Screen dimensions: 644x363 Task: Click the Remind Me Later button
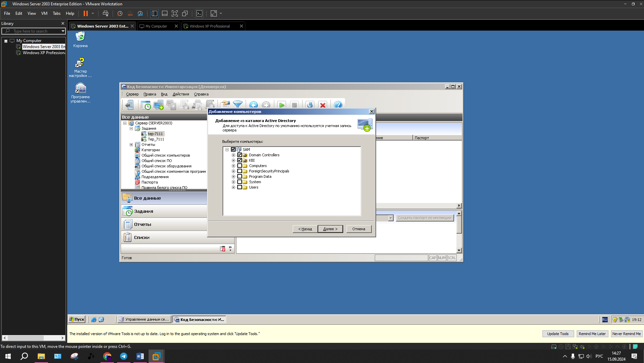click(x=592, y=334)
